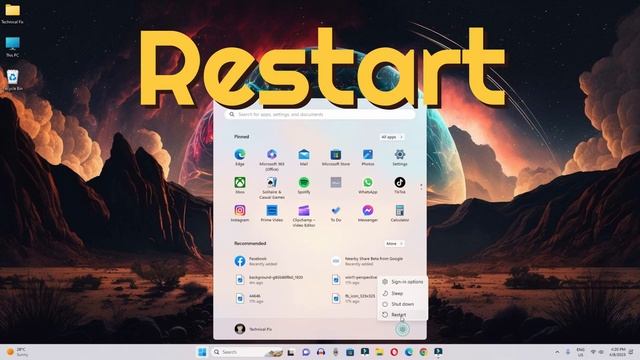Launch Spotify from pinned apps
The image size is (640, 360).
pos(304,185)
